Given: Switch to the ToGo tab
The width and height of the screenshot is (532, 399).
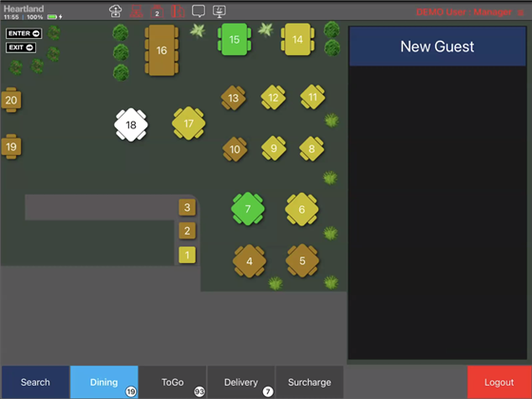Looking at the screenshot, I should tap(172, 382).
